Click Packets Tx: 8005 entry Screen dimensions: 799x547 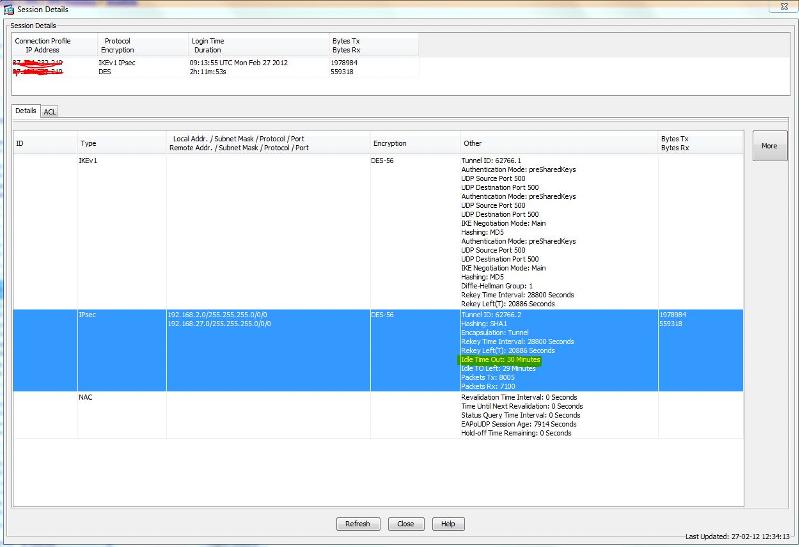[488, 377]
